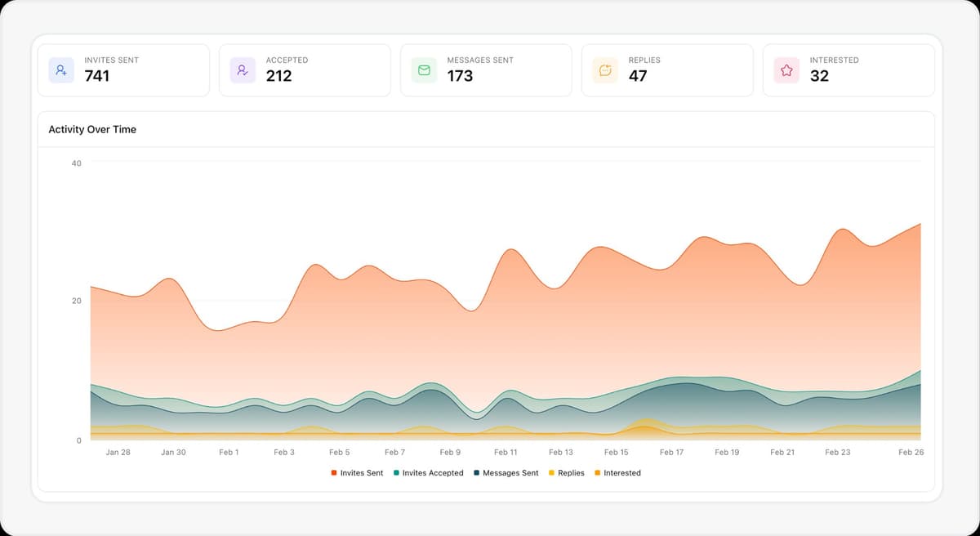
Task: Click the 40 value on the y-axis
Action: tap(76, 163)
